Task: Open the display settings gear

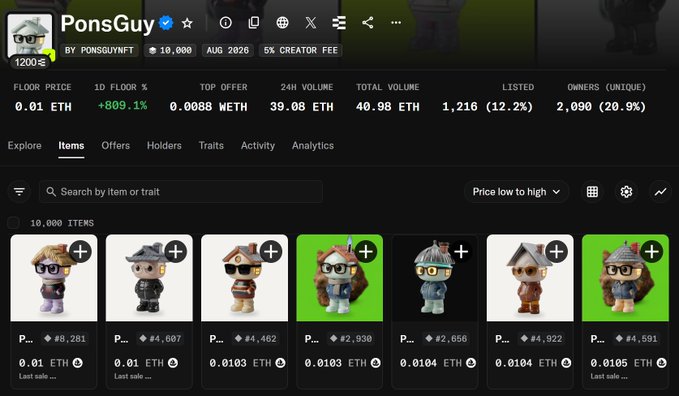Action: pos(626,192)
